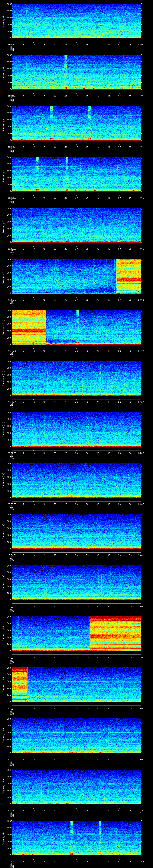Click the 5 s tick under the 23:57:00 spectrogram
The image size is (153, 868).
pyautogui.click(x=23, y=708)
